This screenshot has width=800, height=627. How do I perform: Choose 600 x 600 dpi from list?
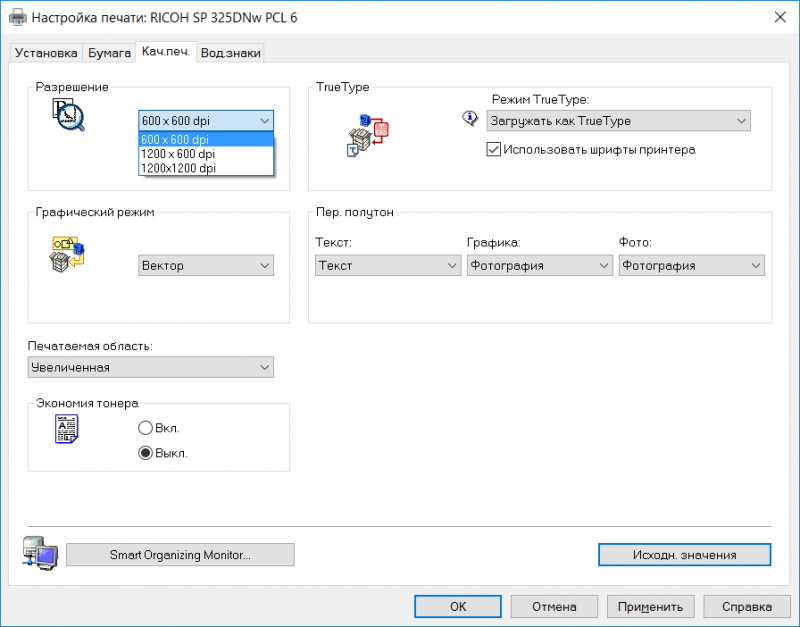click(x=206, y=139)
